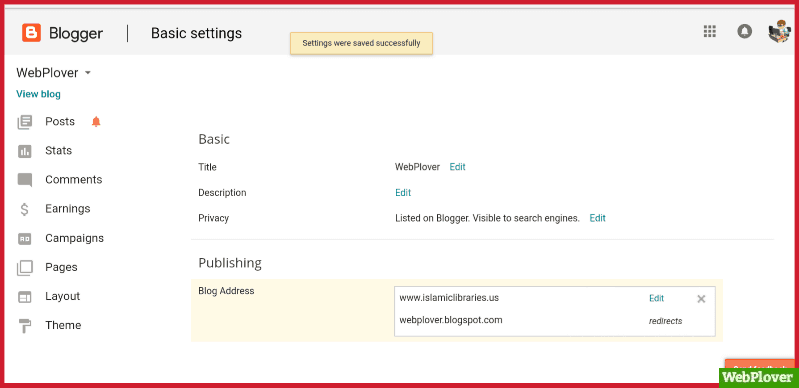This screenshot has height=388, width=799.
Task: Expand the WebPlover blog dropdown arrow
Action: (88, 73)
